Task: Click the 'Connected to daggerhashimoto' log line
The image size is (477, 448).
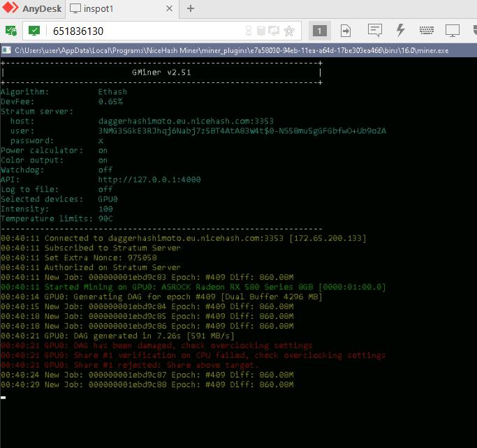Action: tap(184, 238)
